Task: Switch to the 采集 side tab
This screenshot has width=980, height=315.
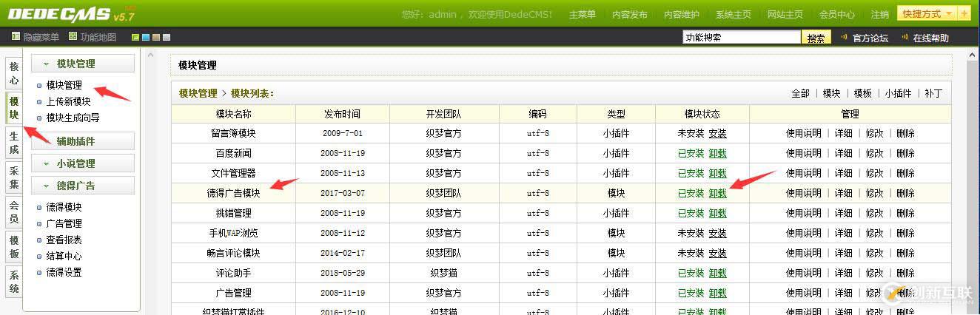Action: coord(14,177)
